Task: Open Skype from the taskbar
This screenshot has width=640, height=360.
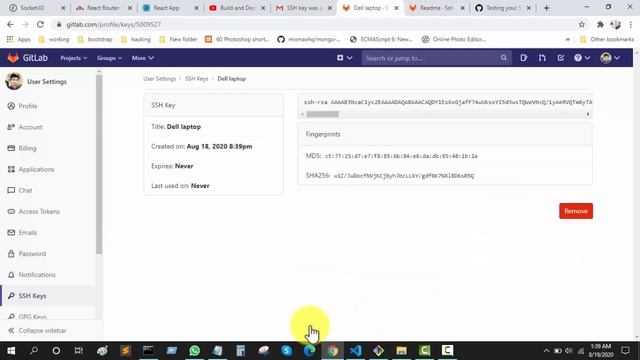Action: click(x=287, y=351)
